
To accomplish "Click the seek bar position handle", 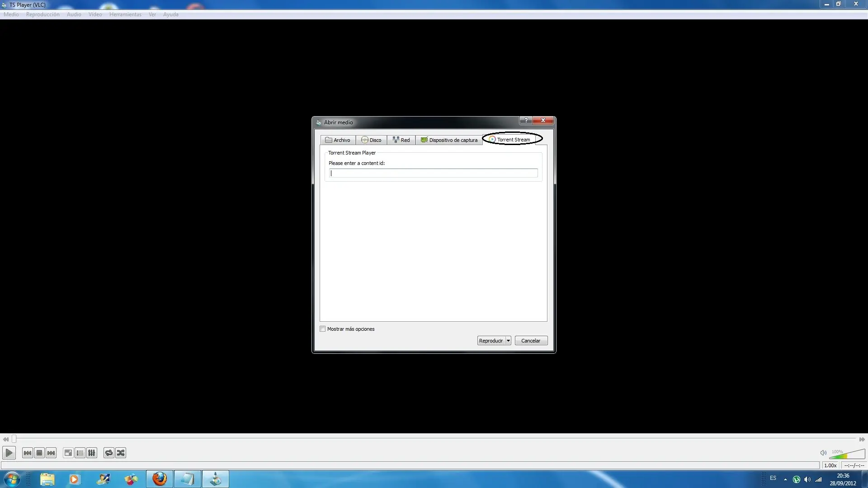I will (14, 439).
